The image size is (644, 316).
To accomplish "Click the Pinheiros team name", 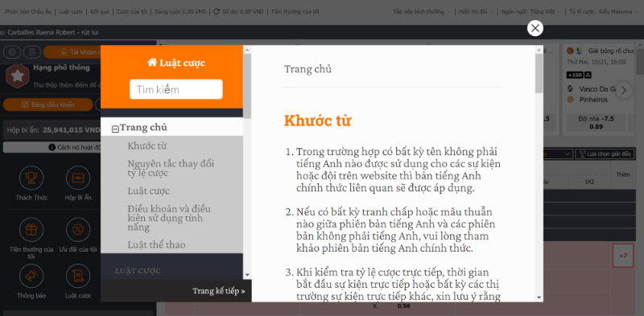I will coord(593,100).
